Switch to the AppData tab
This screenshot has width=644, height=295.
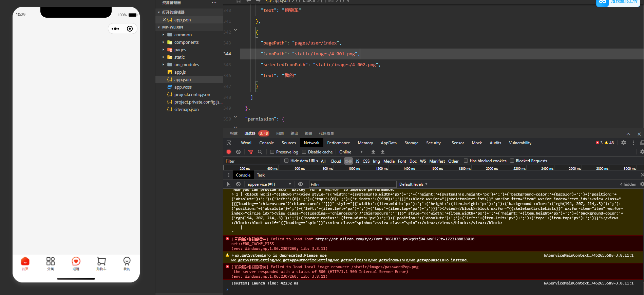pyautogui.click(x=389, y=143)
